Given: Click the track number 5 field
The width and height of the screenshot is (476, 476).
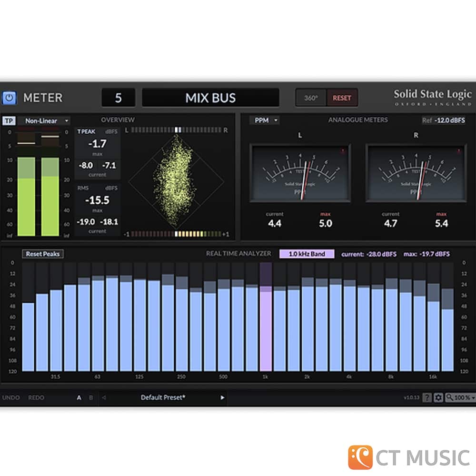Looking at the screenshot, I should click(119, 98).
